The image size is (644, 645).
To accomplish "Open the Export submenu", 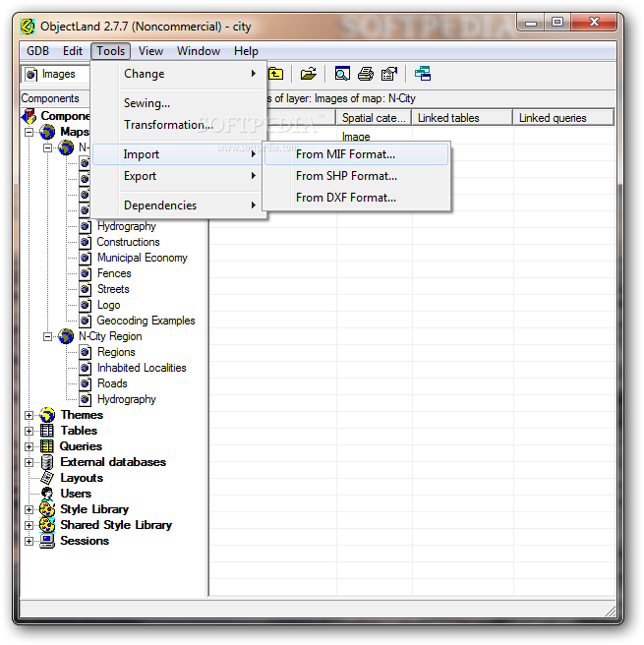I will 178,176.
